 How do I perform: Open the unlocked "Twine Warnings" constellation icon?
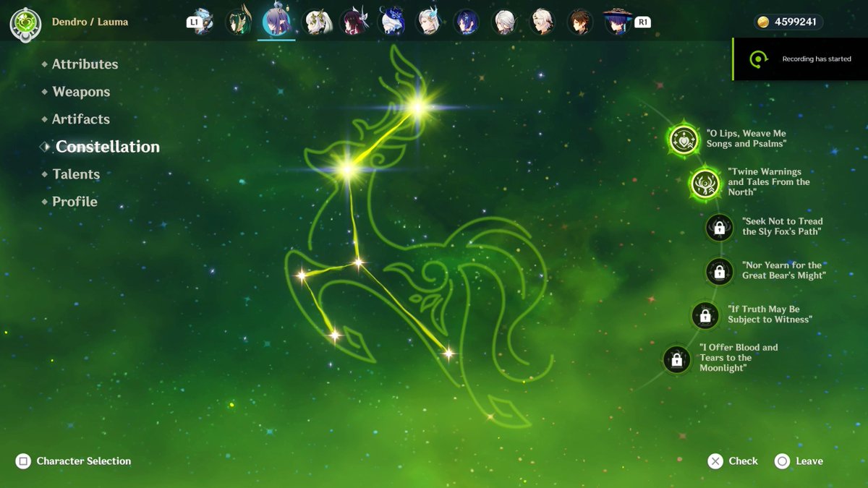(705, 184)
